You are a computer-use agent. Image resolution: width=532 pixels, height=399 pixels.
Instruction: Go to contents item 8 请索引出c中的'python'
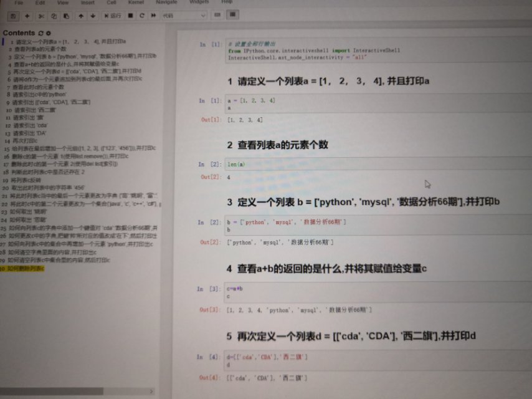37,94
